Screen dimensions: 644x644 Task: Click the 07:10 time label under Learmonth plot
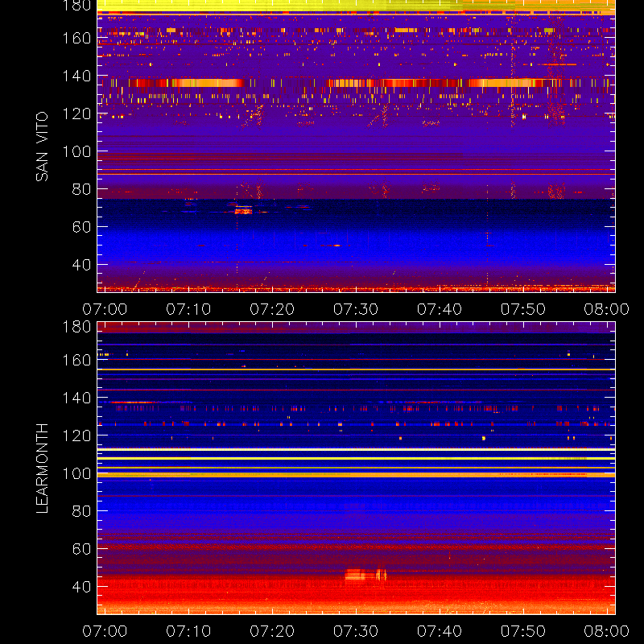(188, 631)
